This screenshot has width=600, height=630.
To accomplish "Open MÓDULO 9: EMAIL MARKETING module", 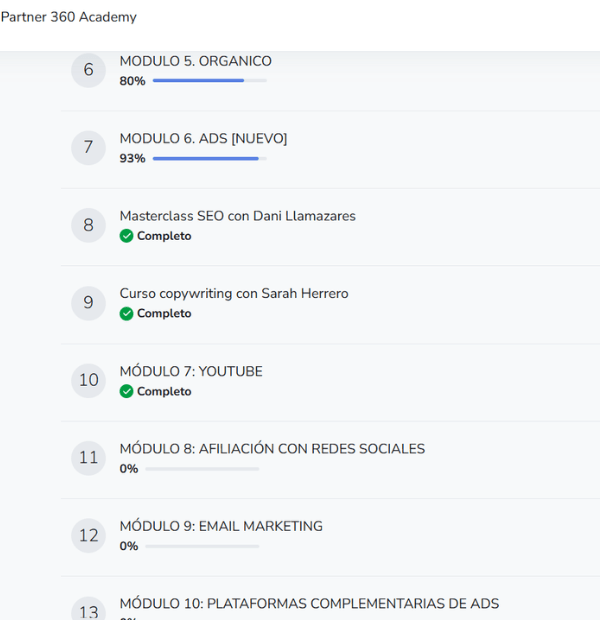I will coord(221,526).
